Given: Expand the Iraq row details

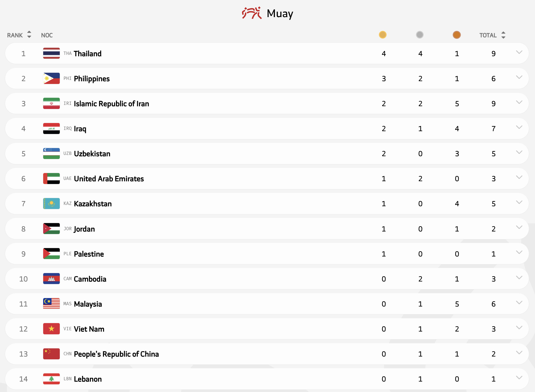Looking at the screenshot, I should [519, 127].
